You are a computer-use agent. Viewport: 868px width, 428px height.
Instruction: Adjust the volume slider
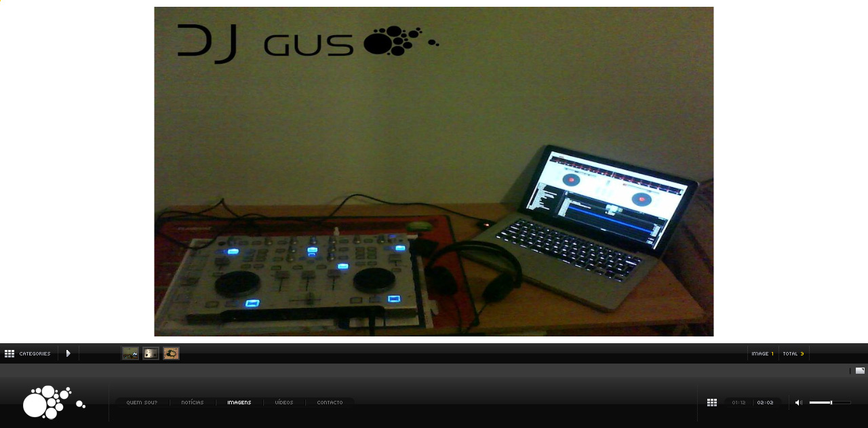pyautogui.click(x=830, y=403)
